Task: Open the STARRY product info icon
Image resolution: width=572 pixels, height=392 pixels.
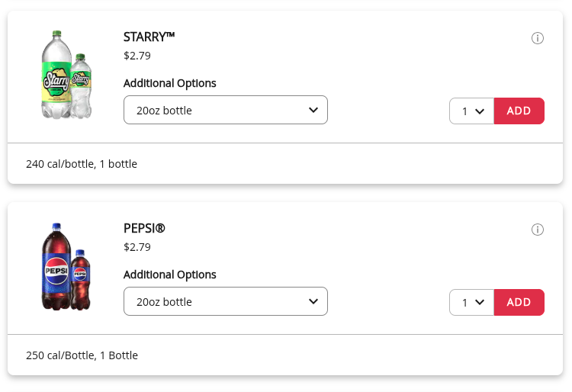Action: [x=538, y=38]
